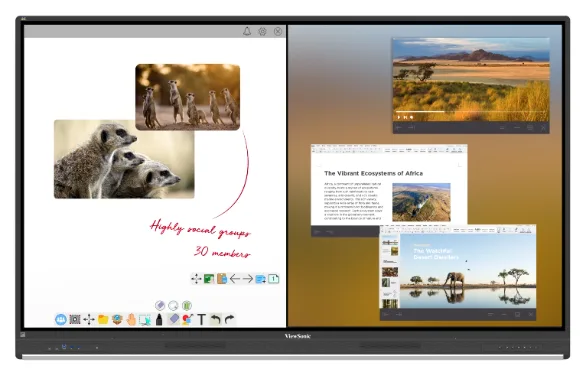Undo the last whiteboard action
The width and height of the screenshot is (588, 371).
click(x=215, y=320)
